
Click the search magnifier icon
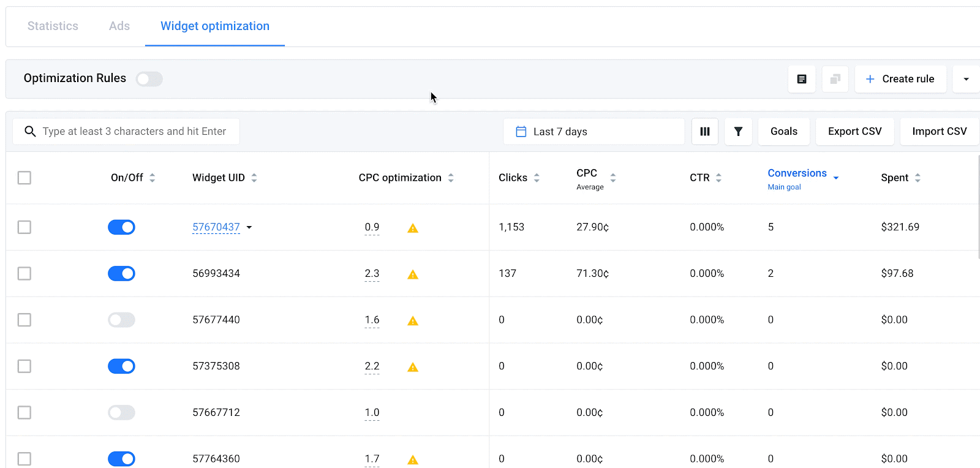[x=30, y=132]
